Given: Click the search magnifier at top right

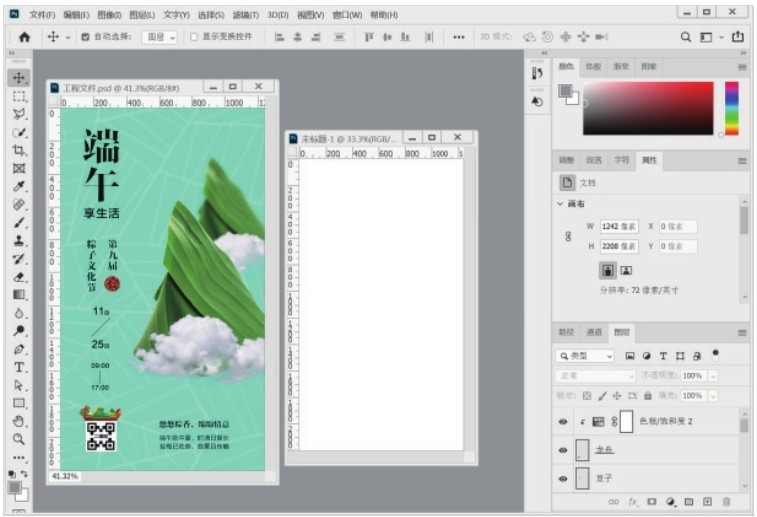Looking at the screenshot, I should (686, 37).
